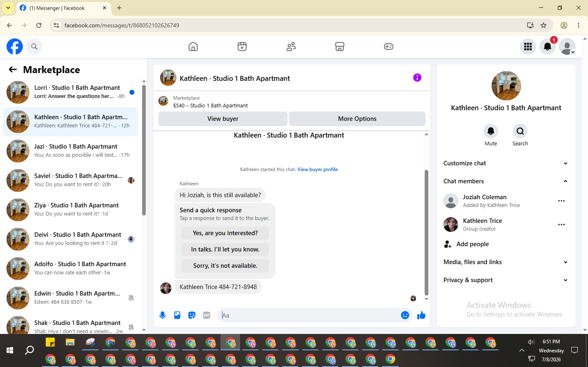Open Saviel Studio 1 Bath chat
The width and height of the screenshot is (588, 367).
[x=71, y=180]
